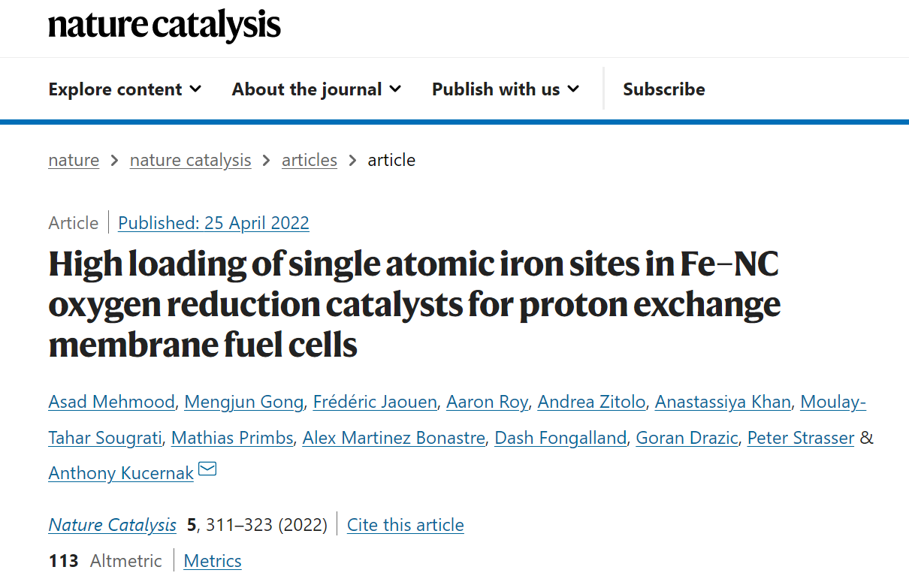This screenshot has height=588, width=909.
Task: Click the email envelope icon beside Anthony Kucernak
Action: coord(207,469)
